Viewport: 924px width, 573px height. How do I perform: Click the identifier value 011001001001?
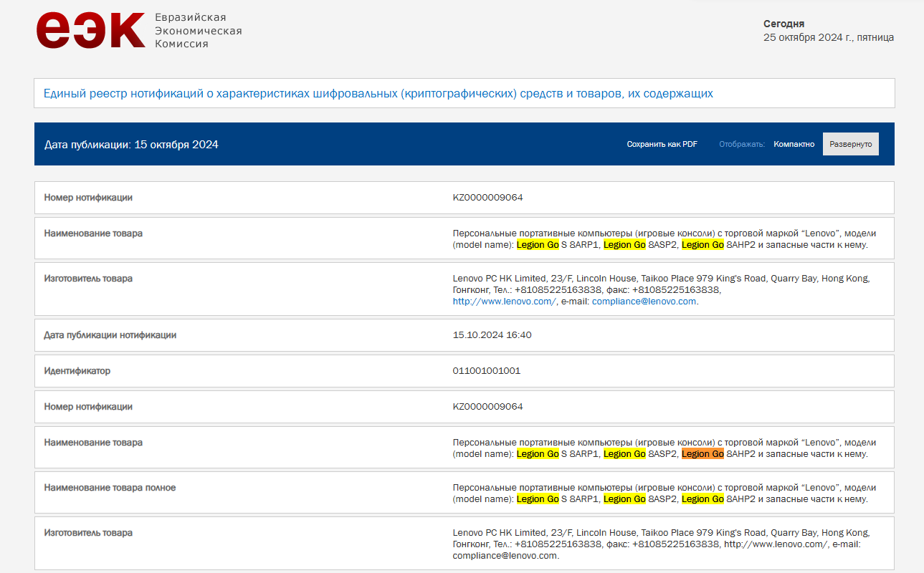click(486, 371)
